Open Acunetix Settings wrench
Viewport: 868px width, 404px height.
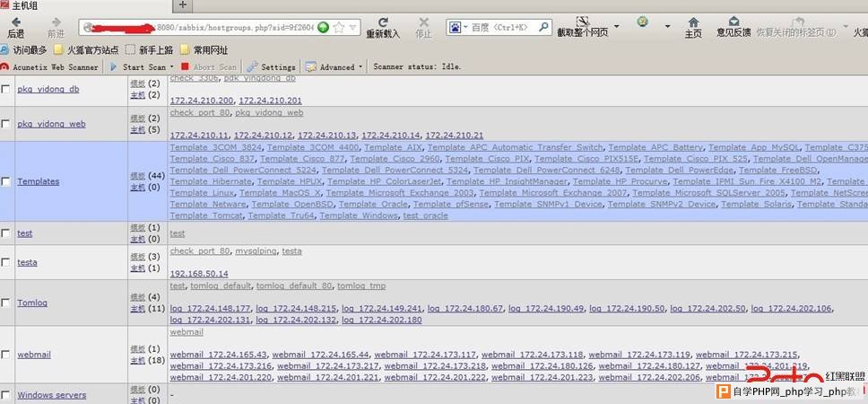coord(253,66)
